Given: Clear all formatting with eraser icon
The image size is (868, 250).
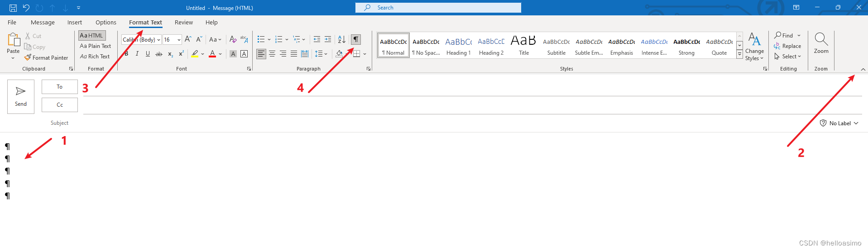Looking at the screenshot, I should point(233,39).
